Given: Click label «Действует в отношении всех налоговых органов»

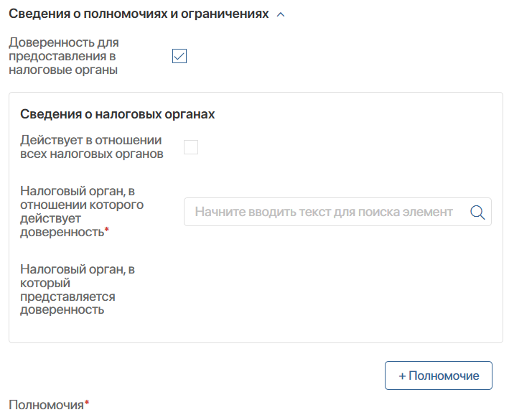Looking at the screenshot, I should click(x=91, y=147).
